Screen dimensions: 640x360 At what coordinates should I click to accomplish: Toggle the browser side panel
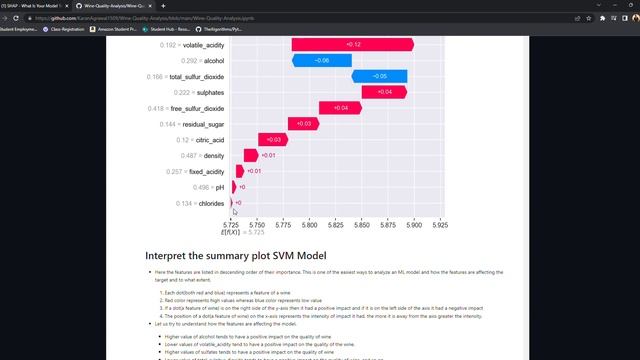[x=625, y=18]
